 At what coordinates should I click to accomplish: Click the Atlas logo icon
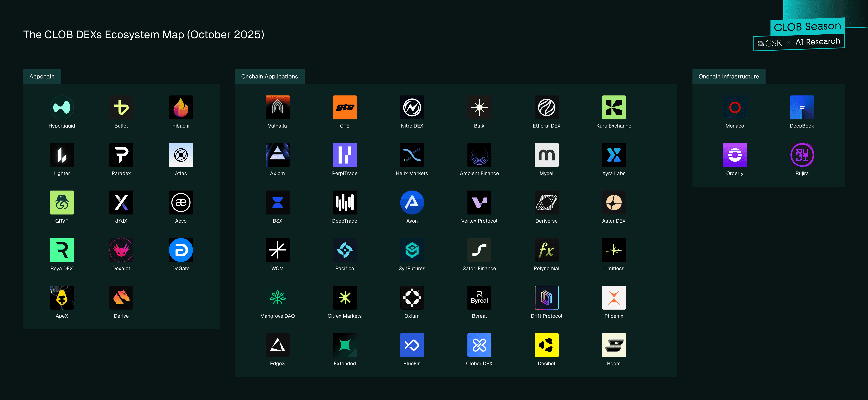(181, 155)
